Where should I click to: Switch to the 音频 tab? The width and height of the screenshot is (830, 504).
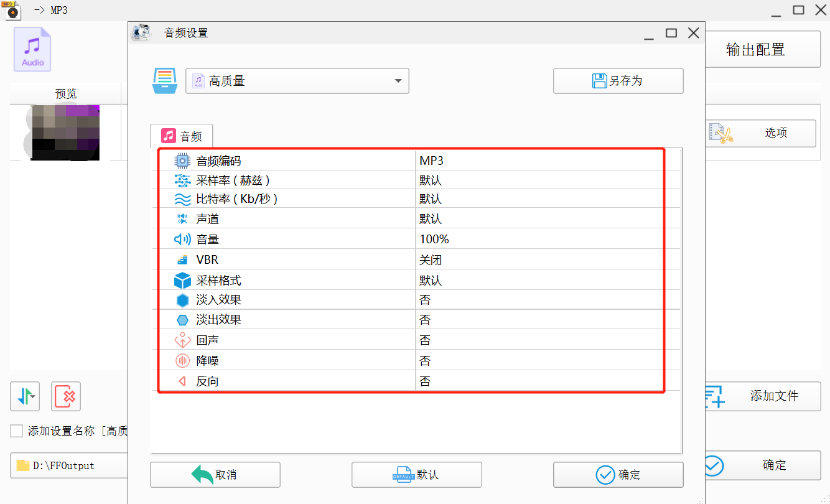click(x=182, y=136)
